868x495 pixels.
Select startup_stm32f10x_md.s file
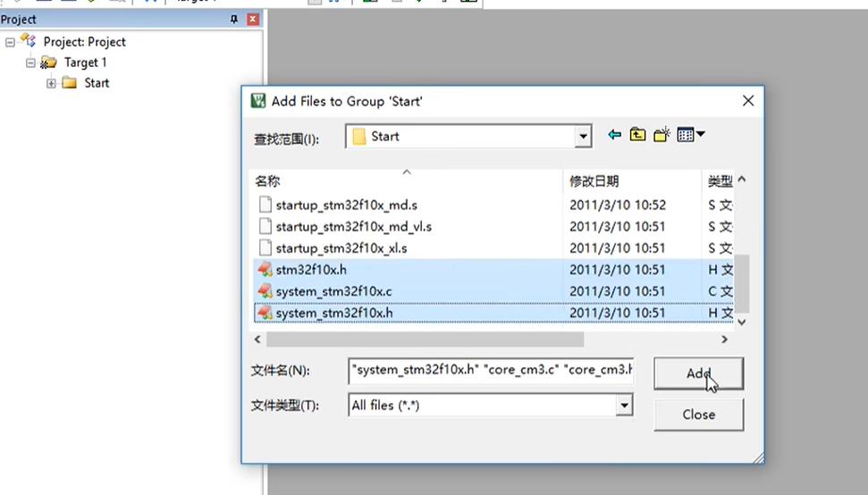[x=346, y=206]
